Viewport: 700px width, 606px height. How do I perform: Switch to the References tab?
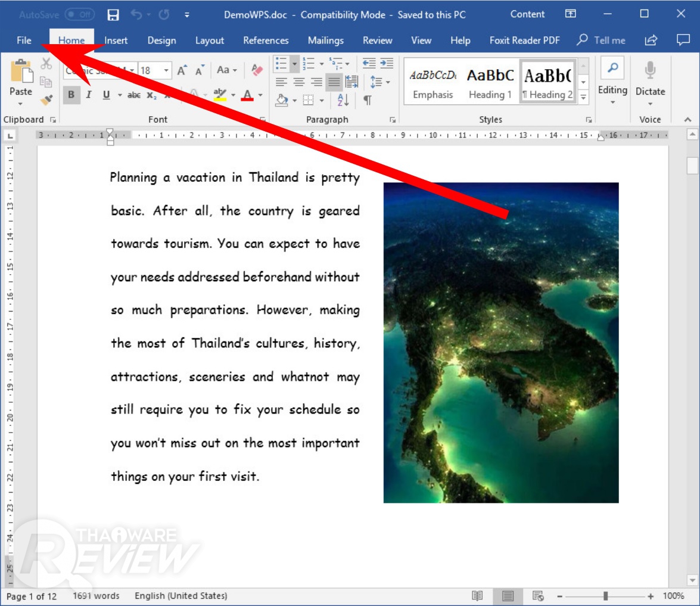coord(266,41)
